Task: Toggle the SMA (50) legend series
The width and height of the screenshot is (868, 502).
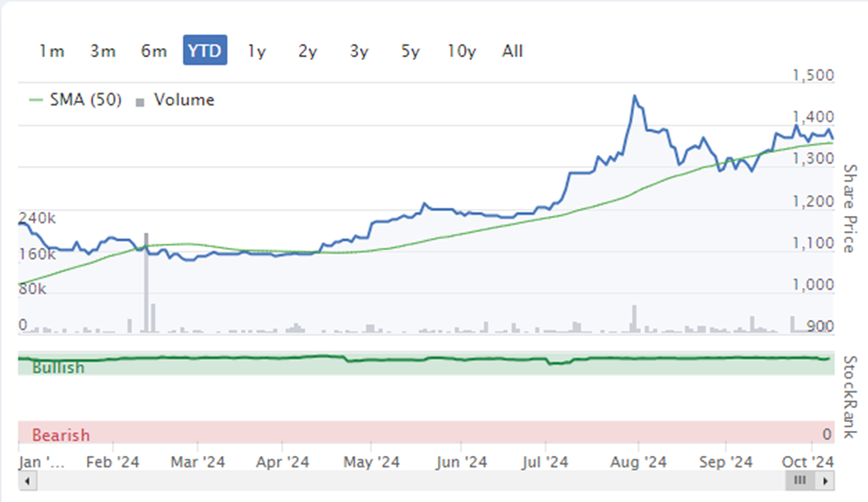Action: (x=76, y=100)
